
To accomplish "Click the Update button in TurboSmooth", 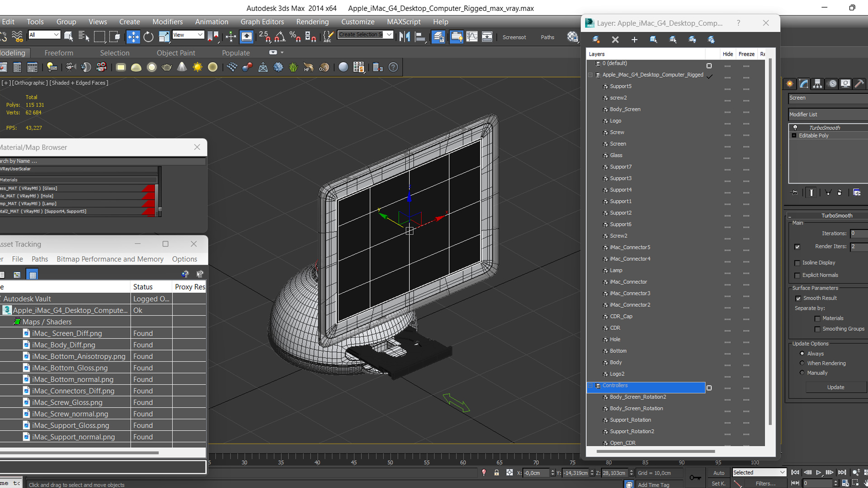I will [x=835, y=387].
